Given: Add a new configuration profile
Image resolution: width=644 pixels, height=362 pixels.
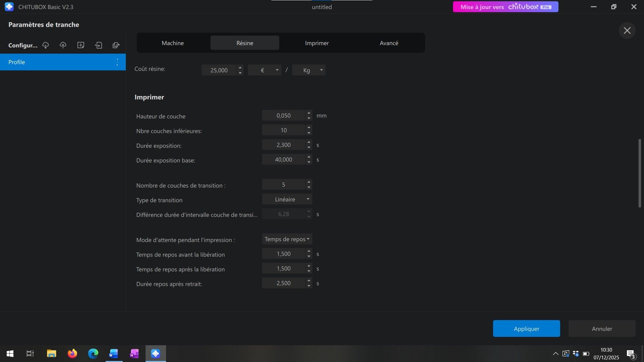Looking at the screenshot, I should pyautogui.click(x=80, y=45).
